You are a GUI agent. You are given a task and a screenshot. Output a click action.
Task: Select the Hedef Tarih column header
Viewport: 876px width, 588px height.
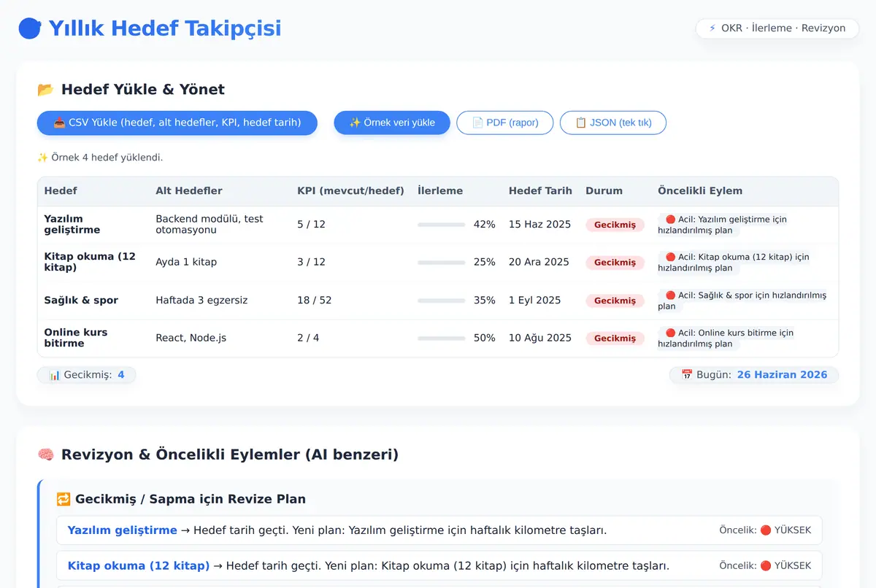pyautogui.click(x=540, y=191)
